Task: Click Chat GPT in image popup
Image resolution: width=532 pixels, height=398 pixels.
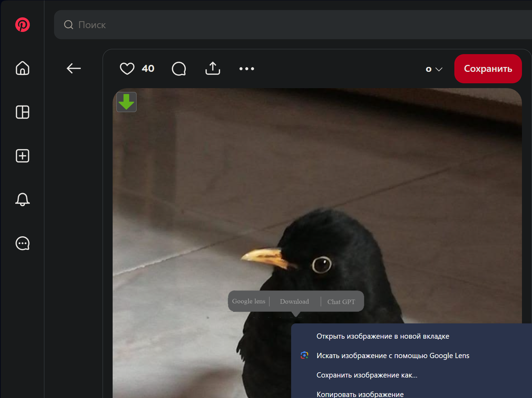Action: (341, 302)
